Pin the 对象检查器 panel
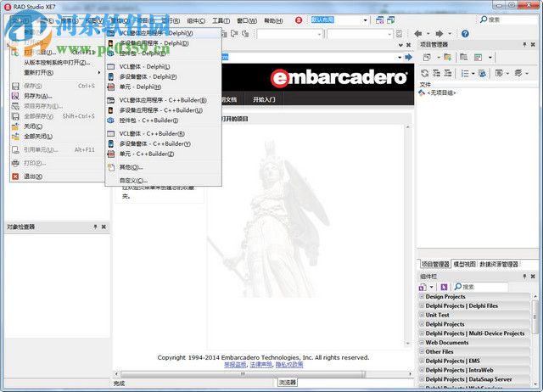Viewport: 543px width, 392px height. click(95, 227)
